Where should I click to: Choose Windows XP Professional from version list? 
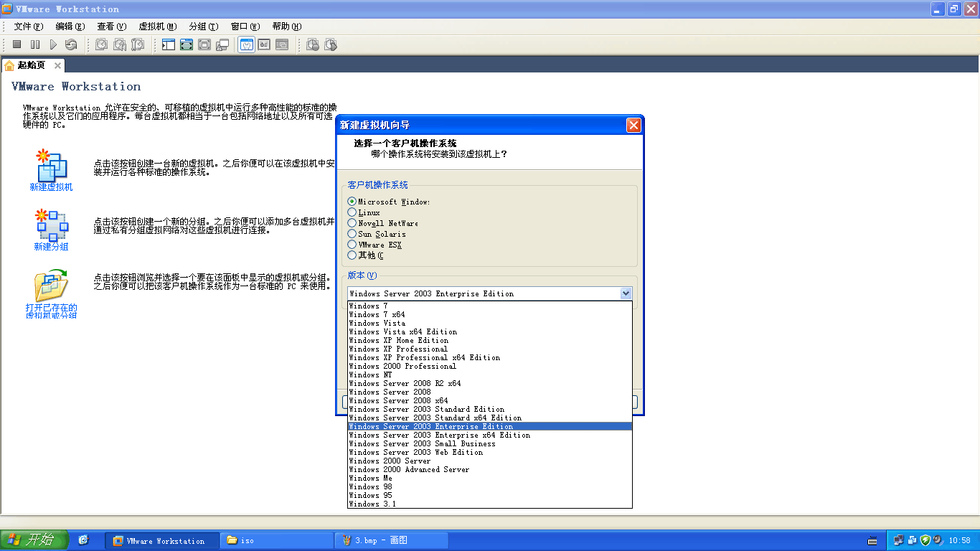489,349
